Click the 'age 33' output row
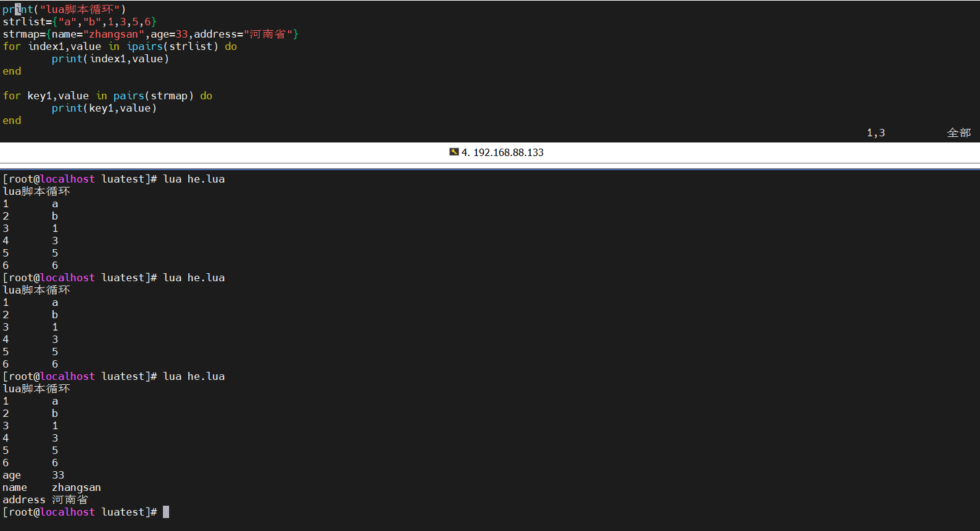The height and width of the screenshot is (531, 980). pos(33,475)
